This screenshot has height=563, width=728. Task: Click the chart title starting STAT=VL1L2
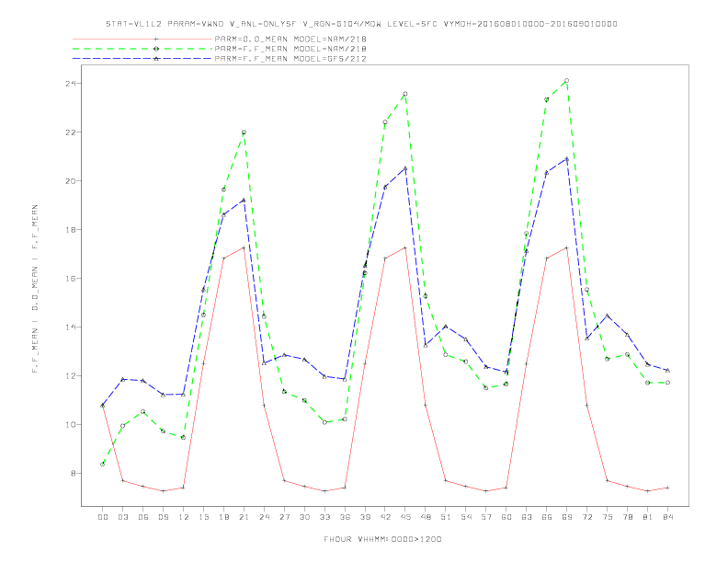pyautogui.click(x=361, y=24)
